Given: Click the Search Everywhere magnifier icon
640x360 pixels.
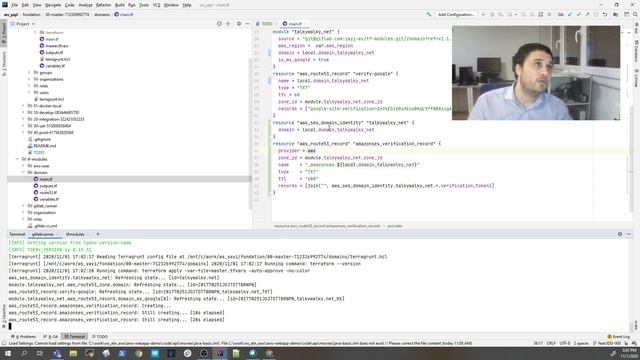Looking at the screenshot, I should pos(635,14).
